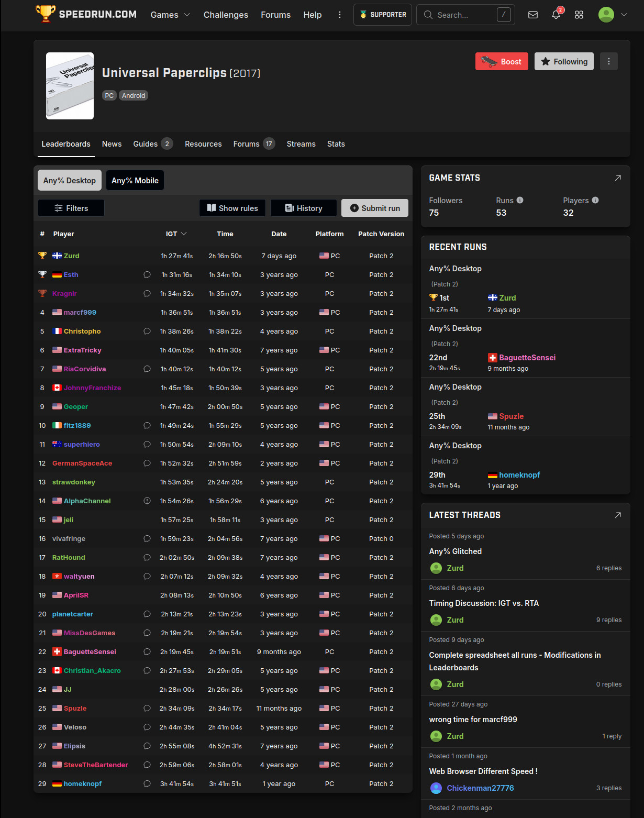The height and width of the screenshot is (818, 644).
Task: Expand the Games dropdown menu
Action: pyautogui.click(x=170, y=15)
